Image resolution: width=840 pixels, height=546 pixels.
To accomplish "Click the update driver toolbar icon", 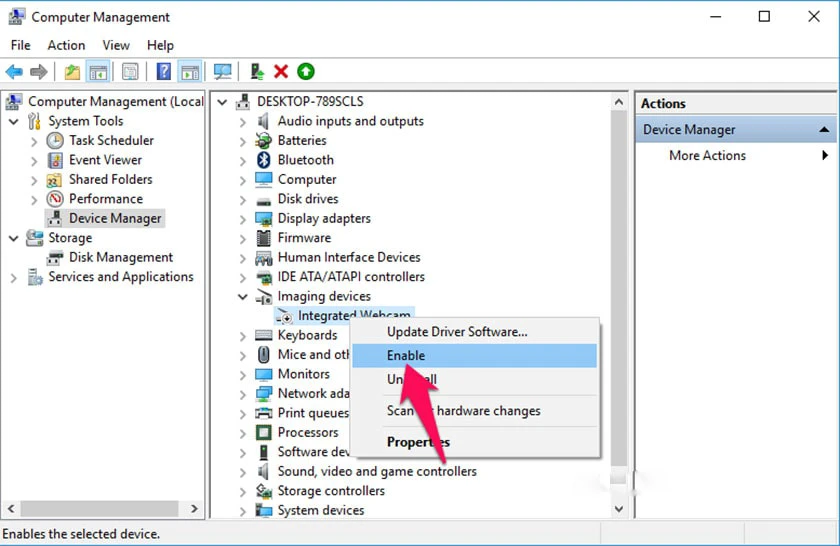I will 257,71.
